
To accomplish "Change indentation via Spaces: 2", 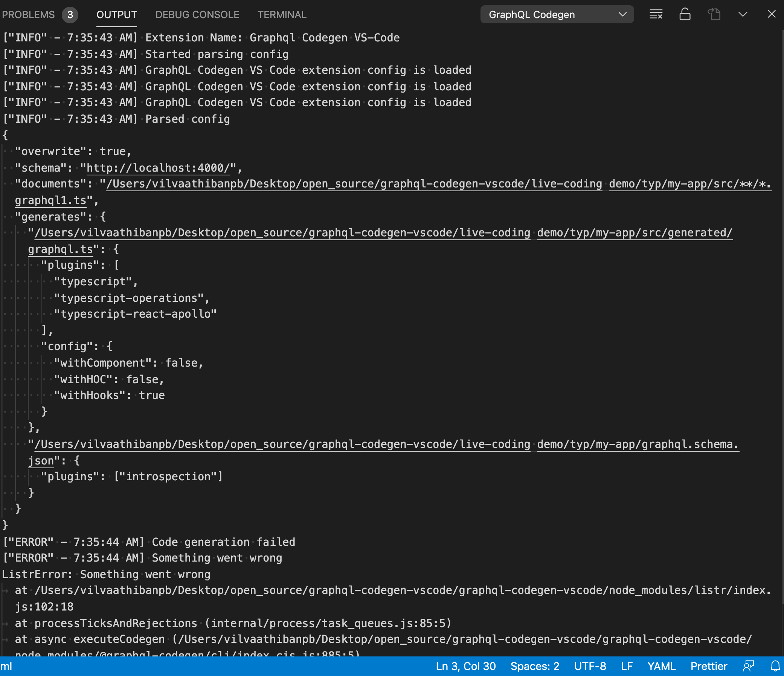I will pos(535,666).
